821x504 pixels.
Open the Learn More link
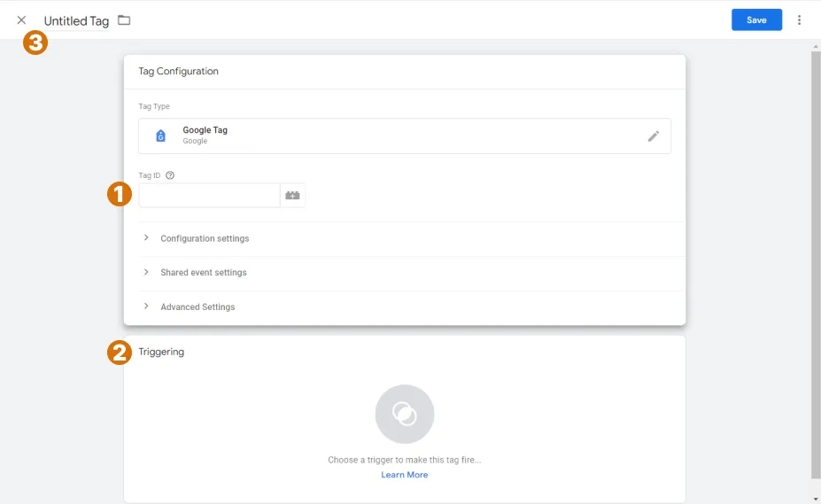404,475
